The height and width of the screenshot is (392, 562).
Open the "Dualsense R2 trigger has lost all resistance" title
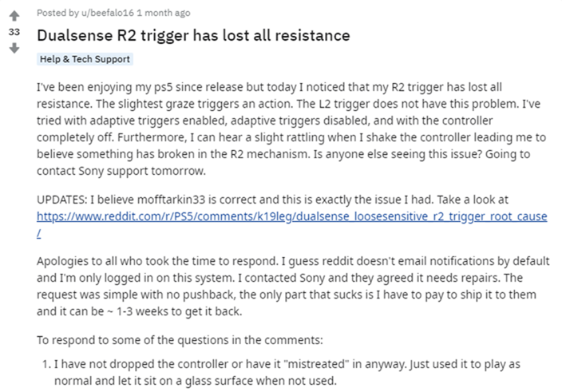coord(194,36)
